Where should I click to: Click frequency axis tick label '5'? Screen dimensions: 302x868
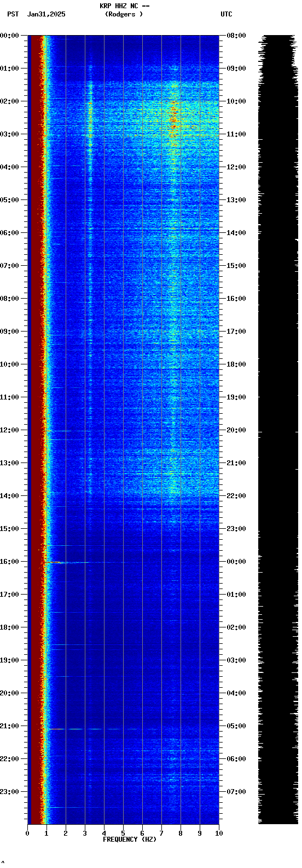(x=123, y=833)
